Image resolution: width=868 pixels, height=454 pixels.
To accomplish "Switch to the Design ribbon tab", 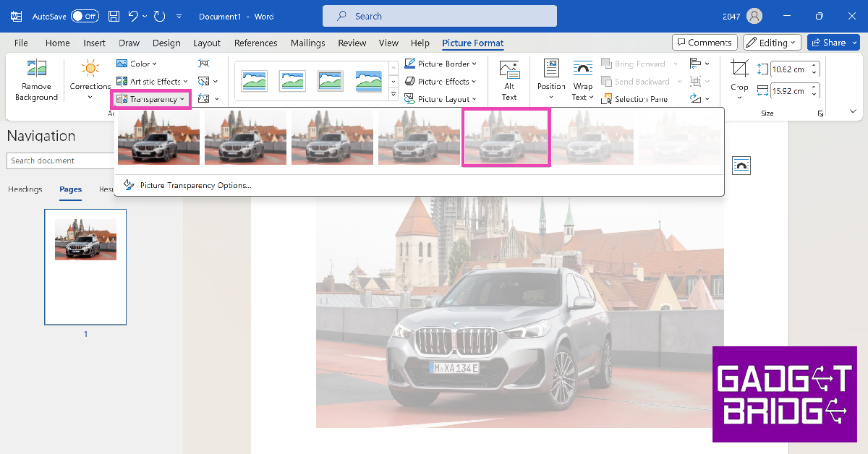I will [166, 43].
